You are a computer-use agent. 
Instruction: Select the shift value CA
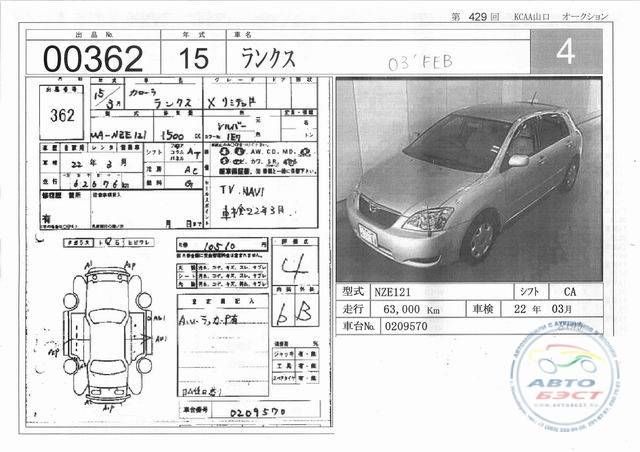570,292
